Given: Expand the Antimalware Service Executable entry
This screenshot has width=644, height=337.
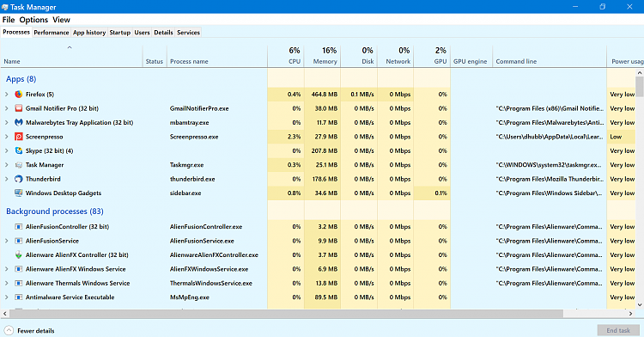Looking at the screenshot, I should coord(6,297).
